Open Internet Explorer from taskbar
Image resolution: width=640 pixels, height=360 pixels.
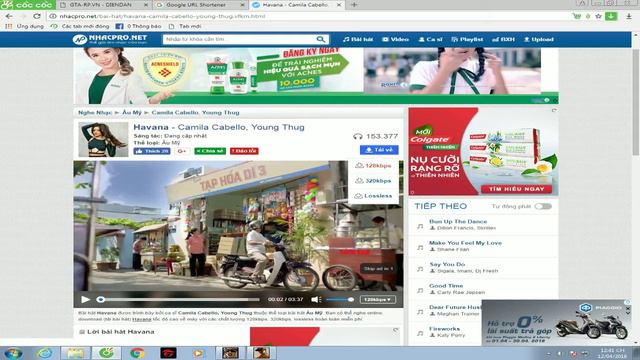pyautogui.click(x=44, y=353)
